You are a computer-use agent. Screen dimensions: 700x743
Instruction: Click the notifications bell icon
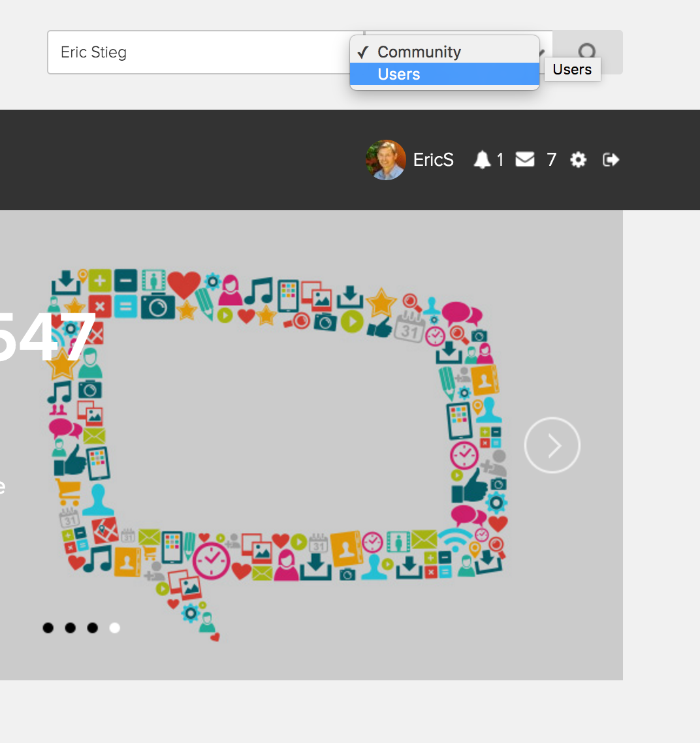pos(482,160)
